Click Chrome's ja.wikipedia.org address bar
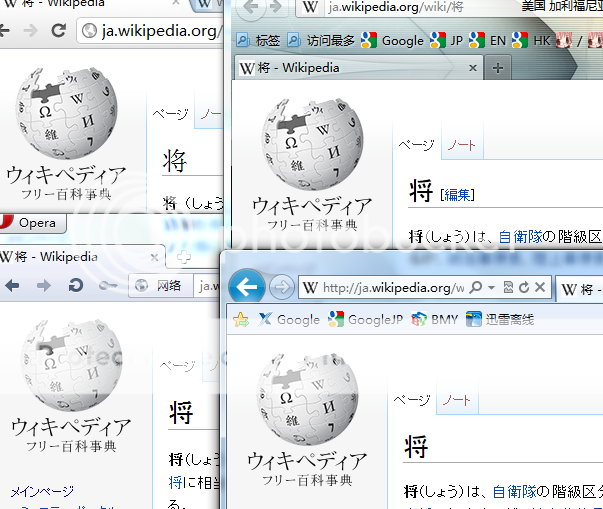 [151, 31]
